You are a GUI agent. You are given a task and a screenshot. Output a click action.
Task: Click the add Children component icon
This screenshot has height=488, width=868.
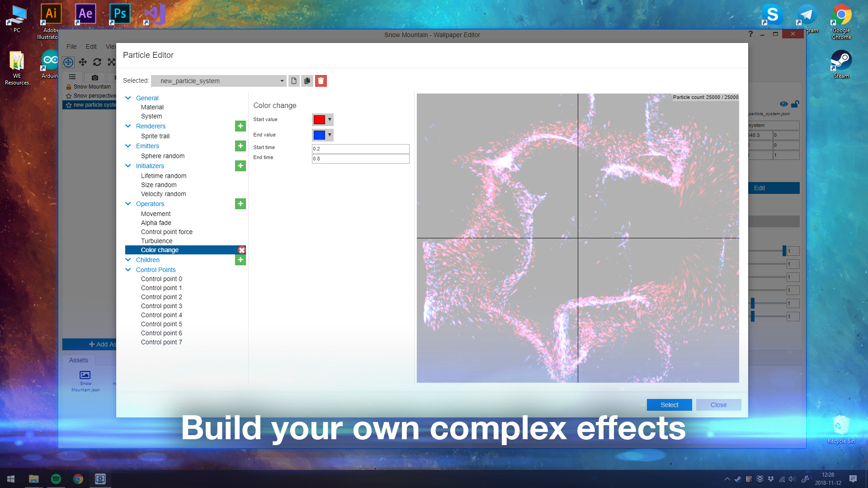241,259
